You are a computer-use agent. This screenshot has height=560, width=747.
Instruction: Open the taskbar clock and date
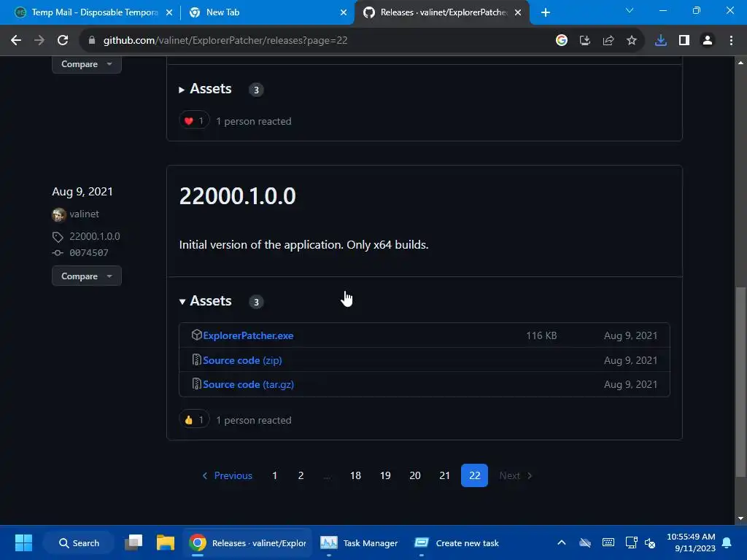[x=691, y=542]
